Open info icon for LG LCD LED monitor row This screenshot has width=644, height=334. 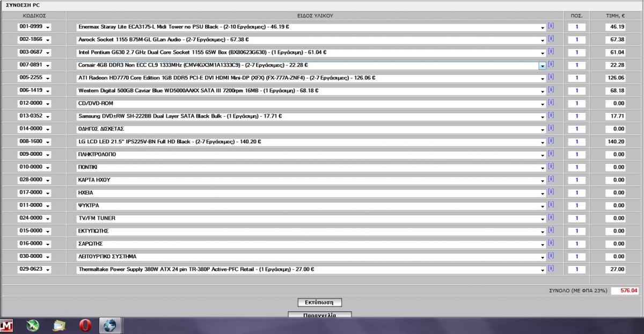click(551, 141)
